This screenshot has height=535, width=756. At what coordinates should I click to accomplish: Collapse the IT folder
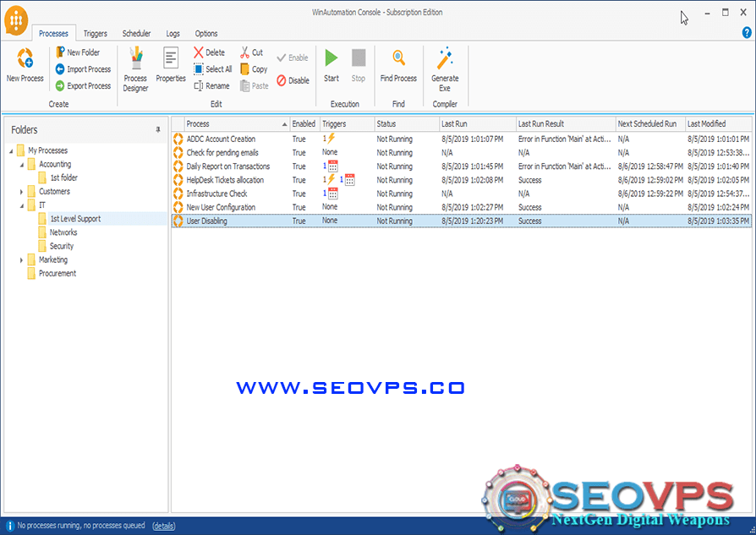click(x=22, y=205)
